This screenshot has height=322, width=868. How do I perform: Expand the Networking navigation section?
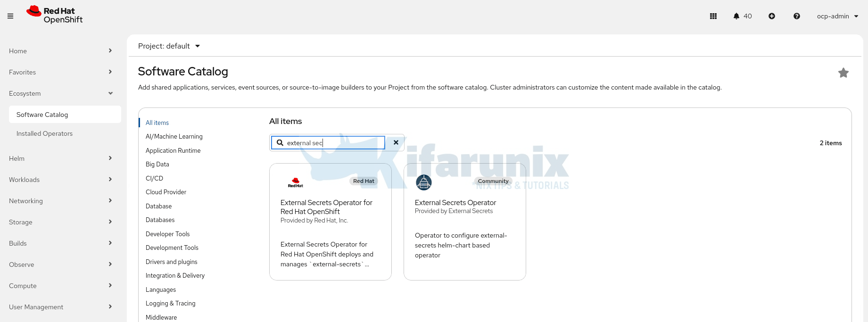60,201
